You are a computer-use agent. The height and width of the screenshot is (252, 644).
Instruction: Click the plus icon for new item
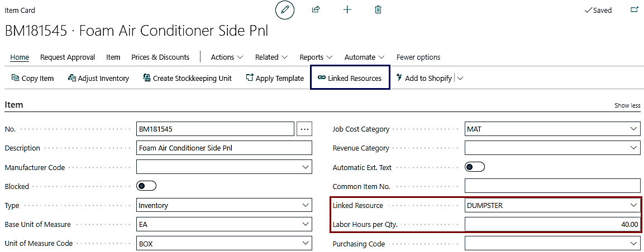tap(347, 9)
